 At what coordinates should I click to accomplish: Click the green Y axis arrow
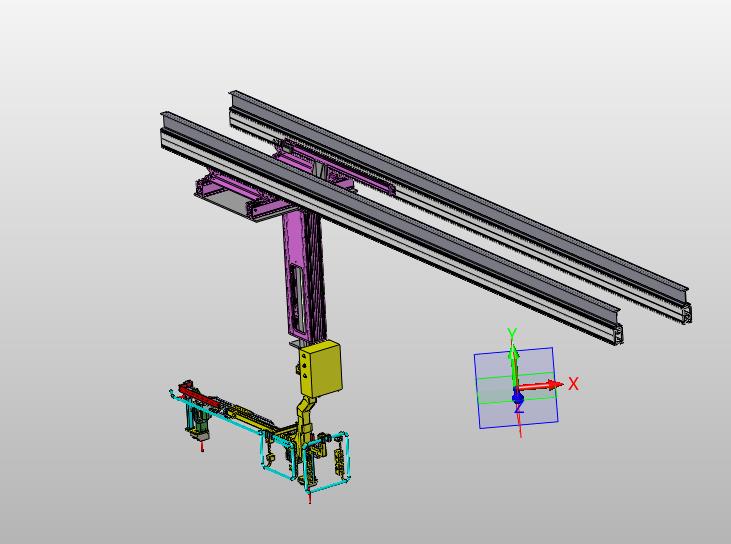[514, 365]
